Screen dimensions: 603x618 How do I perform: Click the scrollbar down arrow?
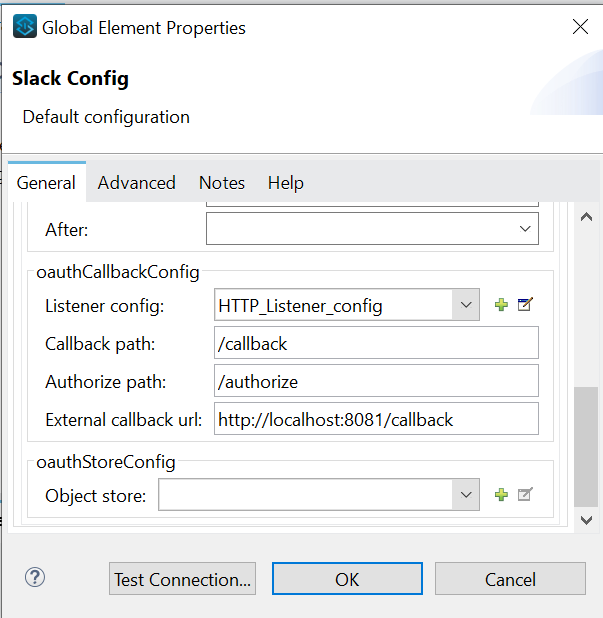[587, 519]
